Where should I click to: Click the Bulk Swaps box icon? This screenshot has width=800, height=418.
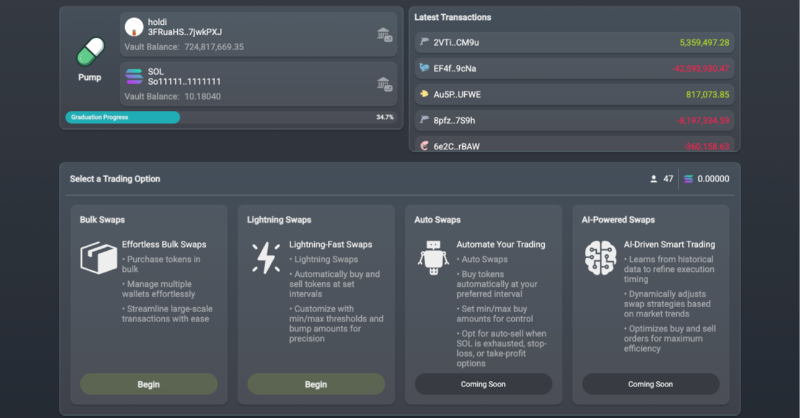click(x=98, y=258)
